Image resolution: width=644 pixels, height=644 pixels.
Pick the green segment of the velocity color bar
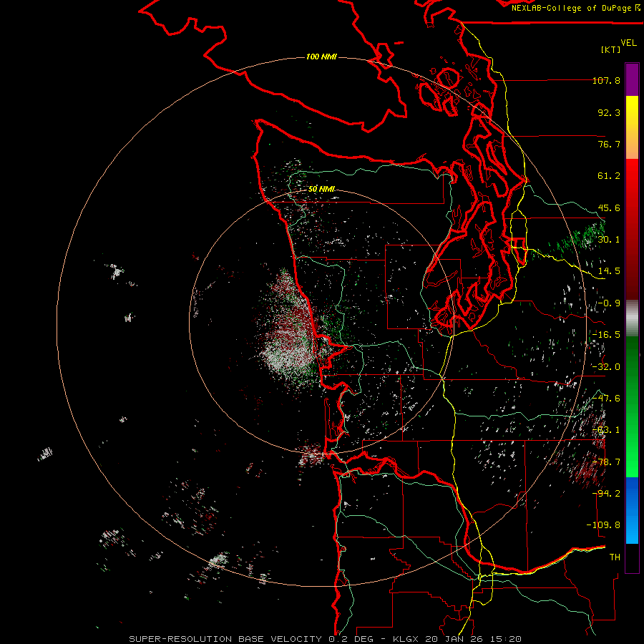coord(632,406)
